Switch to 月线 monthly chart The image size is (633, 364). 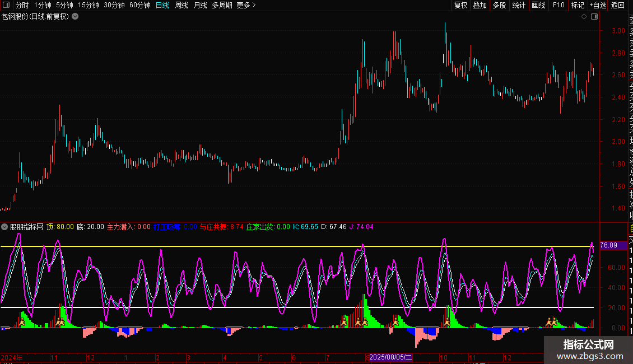tap(200, 5)
